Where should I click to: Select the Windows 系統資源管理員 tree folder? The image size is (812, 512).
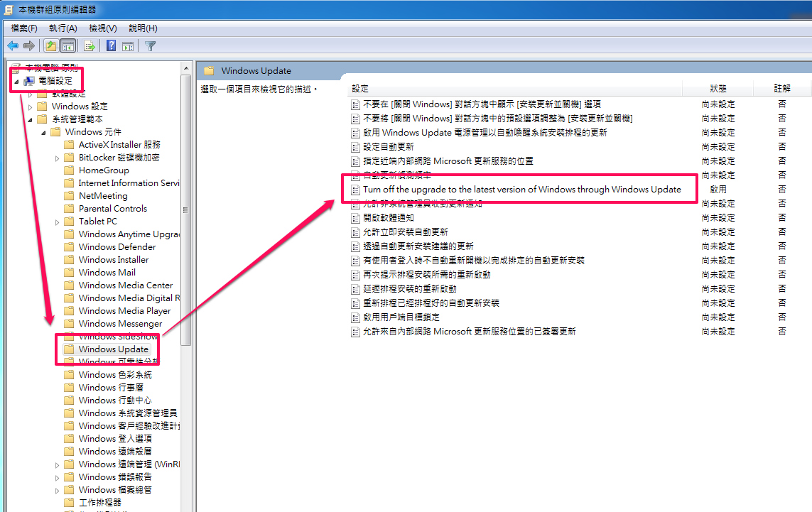[x=128, y=413]
